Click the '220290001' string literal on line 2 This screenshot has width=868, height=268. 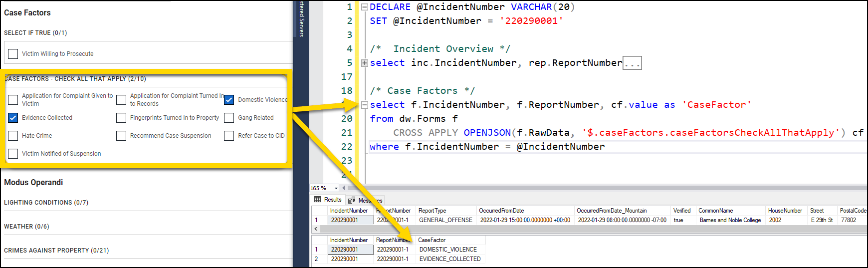click(531, 21)
